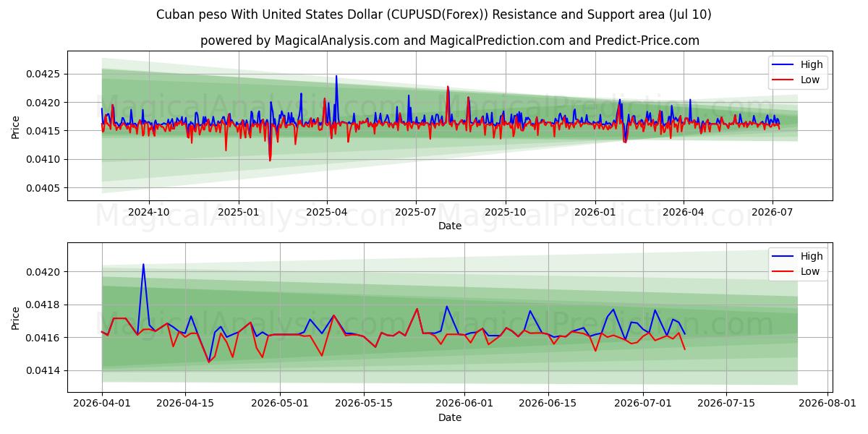Click the 2026-04-15 x-axis tick label
Image resolution: width=868 pixels, height=434 pixels.
pyautogui.click(x=185, y=404)
